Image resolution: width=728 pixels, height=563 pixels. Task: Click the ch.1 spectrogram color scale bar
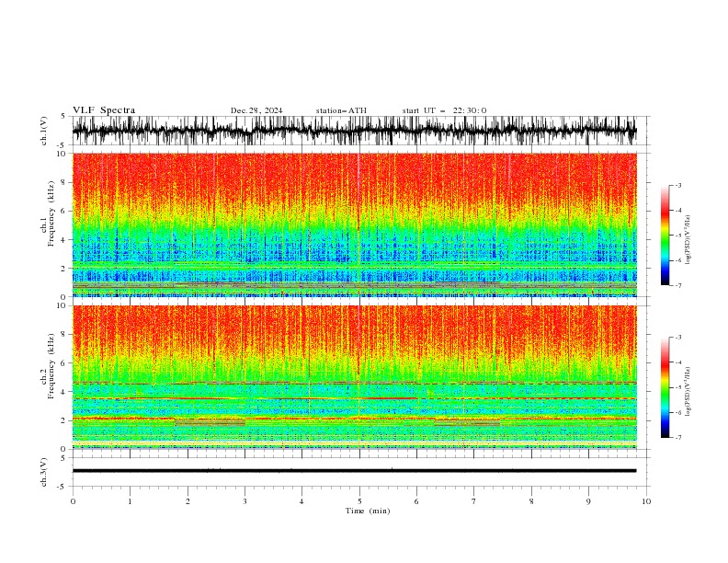tap(665, 236)
